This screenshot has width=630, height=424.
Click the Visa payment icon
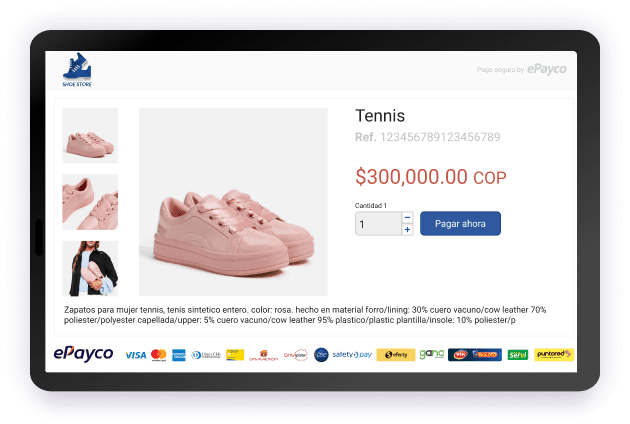pyautogui.click(x=136, y=355)
